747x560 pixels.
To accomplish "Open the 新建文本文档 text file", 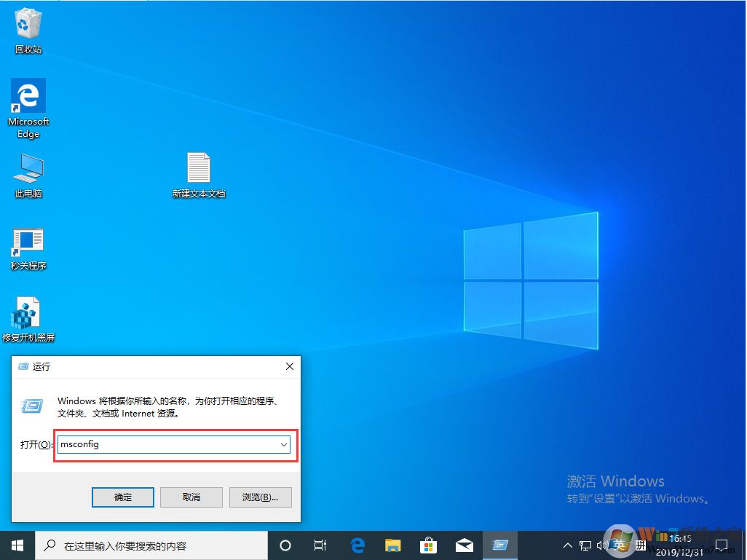I will coord(198,169).
